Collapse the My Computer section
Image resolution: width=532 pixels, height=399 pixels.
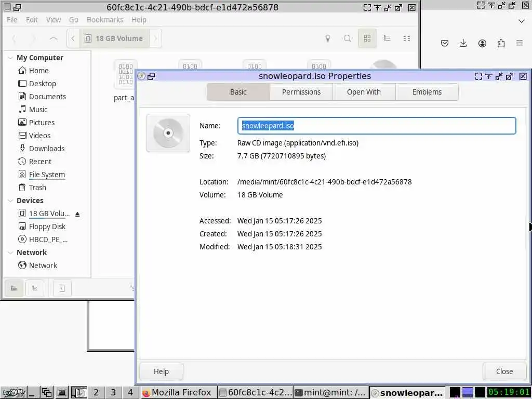(10, 58)
